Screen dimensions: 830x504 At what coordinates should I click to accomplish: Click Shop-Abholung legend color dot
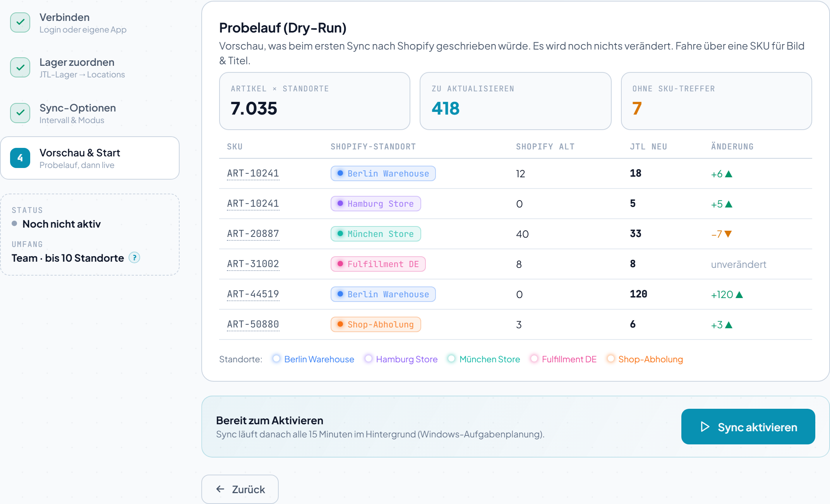(610, 359)
